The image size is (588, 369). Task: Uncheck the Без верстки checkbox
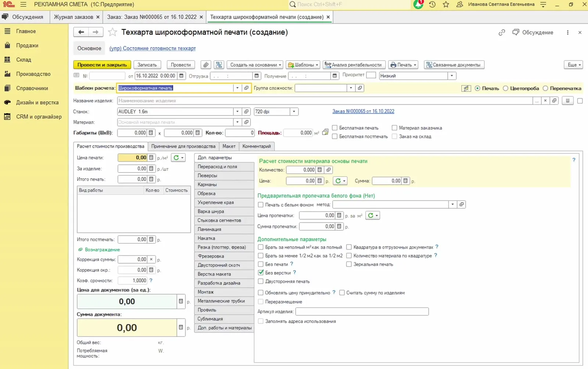(261, 273)
